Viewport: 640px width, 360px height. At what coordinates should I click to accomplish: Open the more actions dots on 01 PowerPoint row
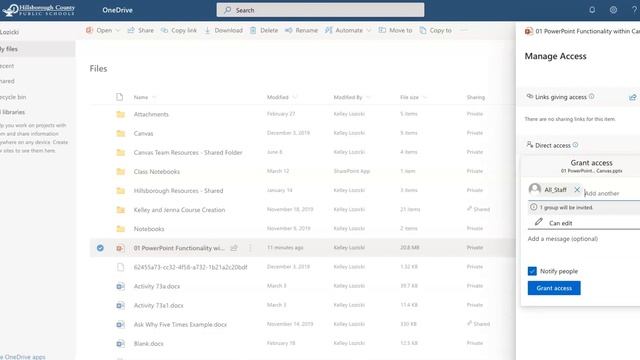(250, 248)
